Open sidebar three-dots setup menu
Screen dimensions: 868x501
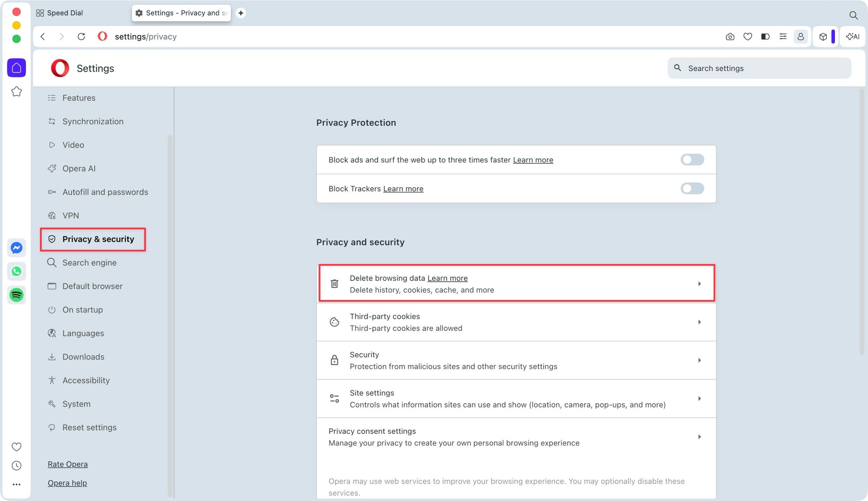coord(16,485)
